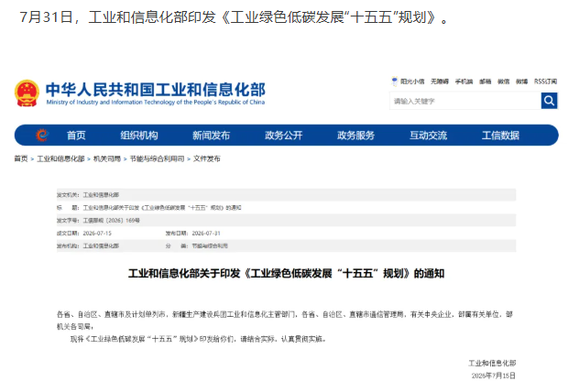Open the 政务服务 navigation menu
Screen dimensions: 579x392
[x=356, y=136]
